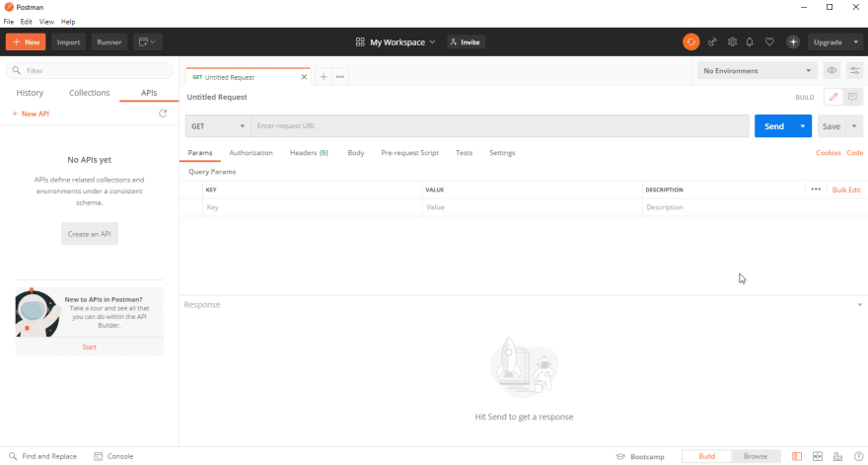Open the Headers (6) tab

309,152
